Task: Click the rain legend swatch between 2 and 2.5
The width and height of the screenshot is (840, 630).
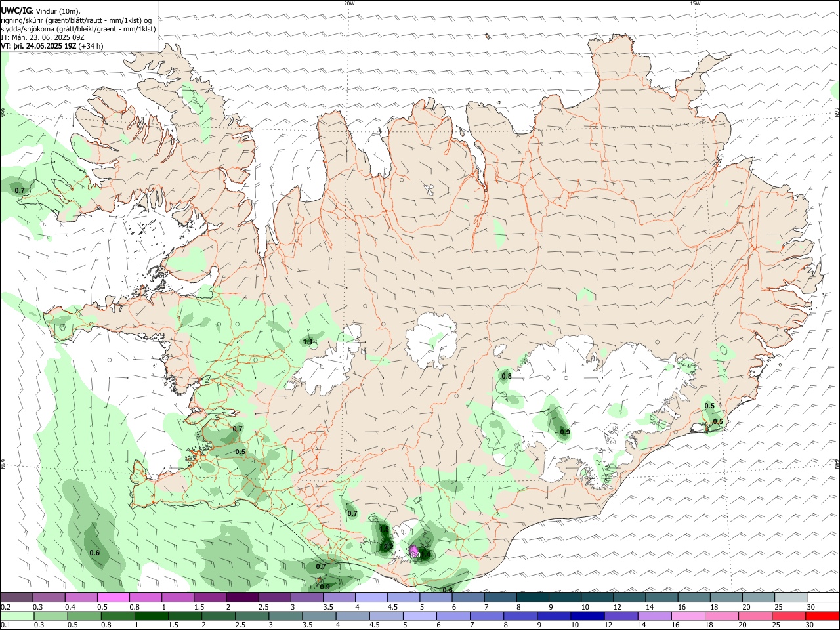Action: [219, 616]
